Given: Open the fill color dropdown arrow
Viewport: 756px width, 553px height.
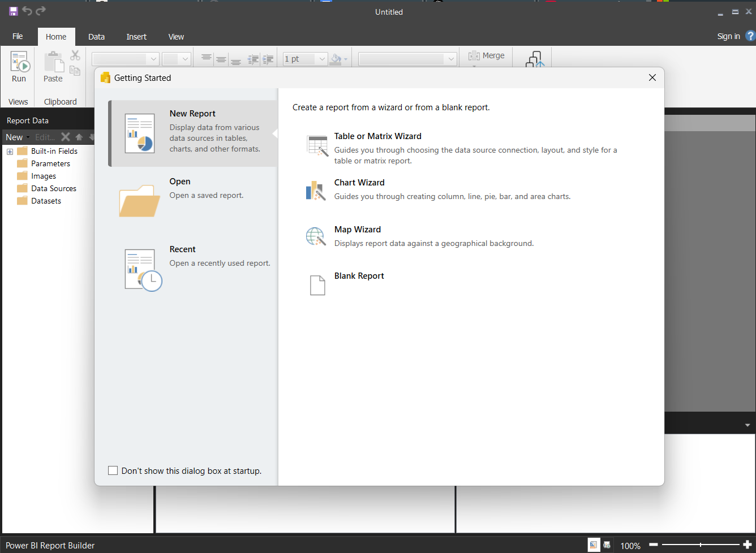Looking at the screenshot, I should [x=346, y=59].
